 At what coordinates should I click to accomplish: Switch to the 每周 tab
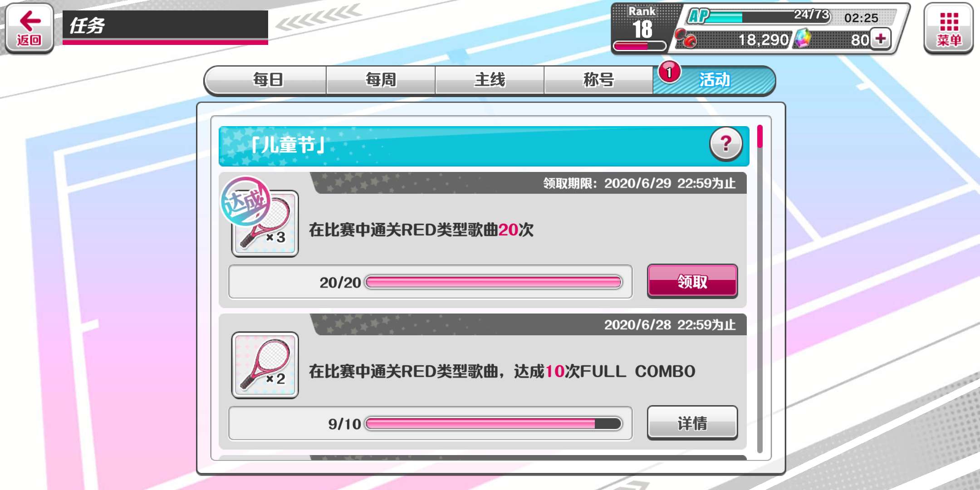381,80
